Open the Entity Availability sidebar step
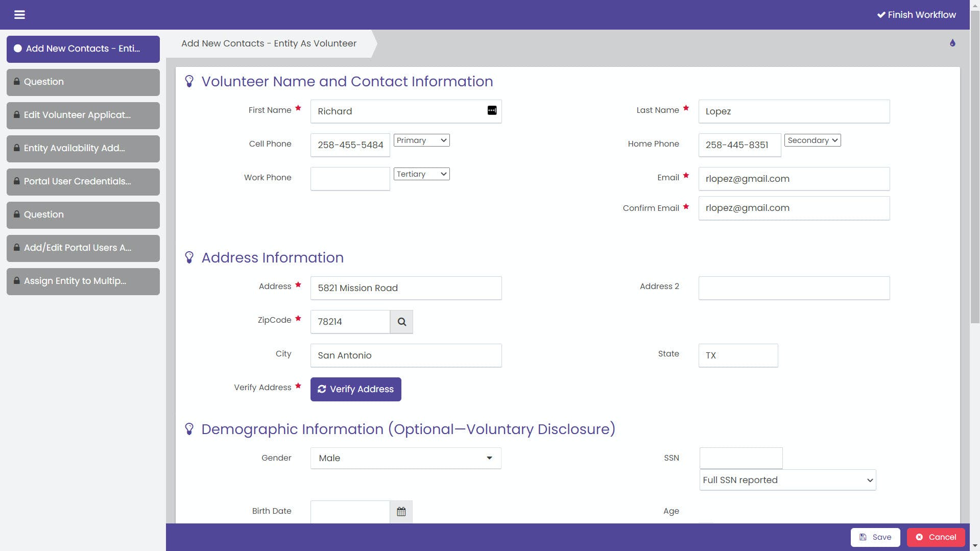The image size is (980, 551). [x=83, y=149]
